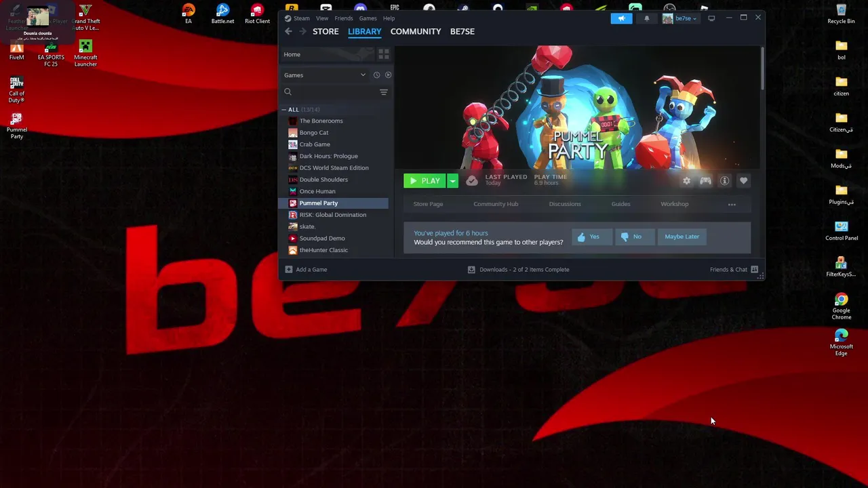This screenshot has height=488, width=868.
Task: Open the Downloads status at bottom
Action: tap(519, 270)
